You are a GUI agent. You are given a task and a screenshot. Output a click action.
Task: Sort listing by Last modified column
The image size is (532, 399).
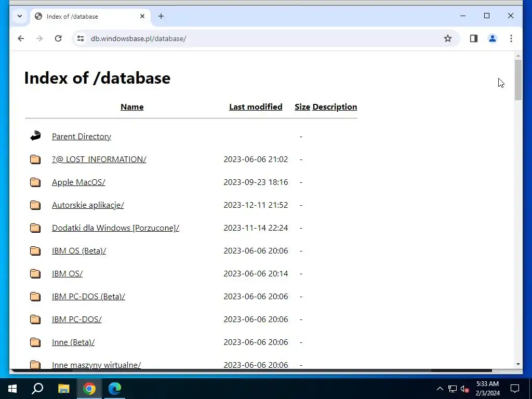(256, 107)
